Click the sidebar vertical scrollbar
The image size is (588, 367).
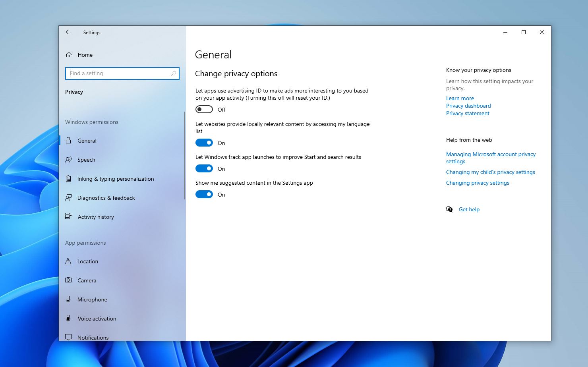click(185, 156)
